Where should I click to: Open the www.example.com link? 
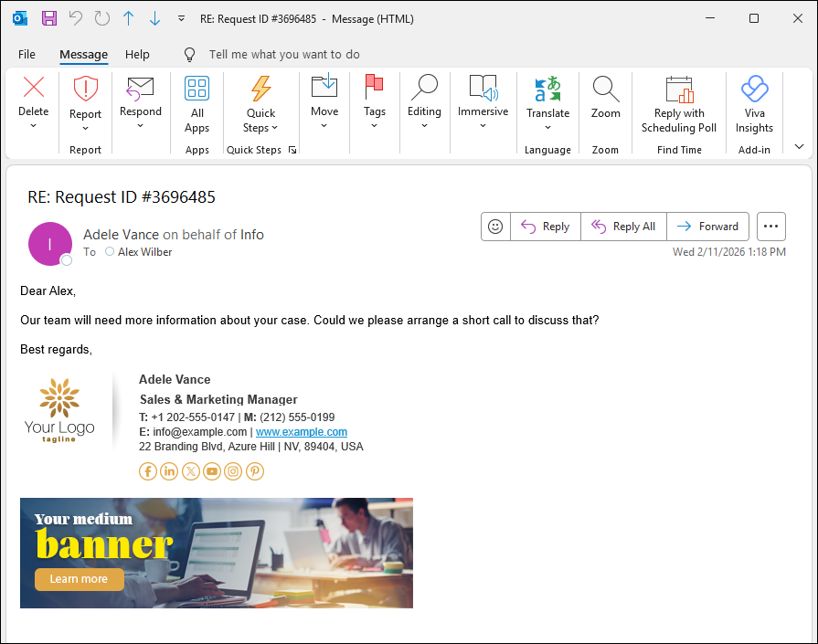tap(302, 432)
